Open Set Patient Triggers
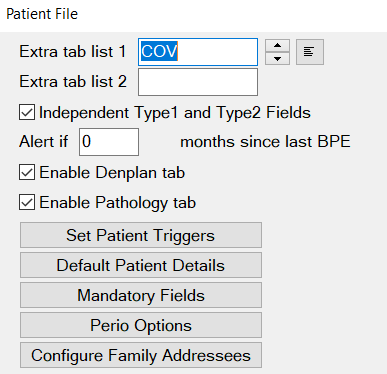The width and height of the screenshot is (387, 374). 141,235
